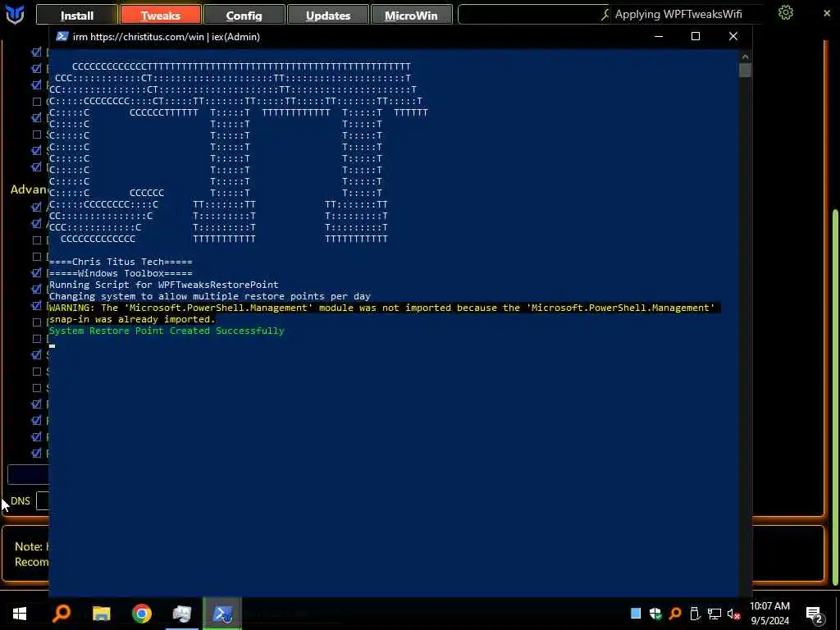Click the '=====Windows Toolbox=====' line
This screenshot has height=630, width=840.
pos(121,273)
